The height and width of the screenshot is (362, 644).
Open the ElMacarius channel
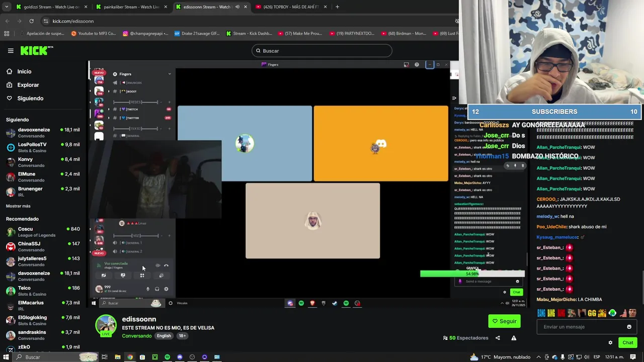click(x=43, y=306)
